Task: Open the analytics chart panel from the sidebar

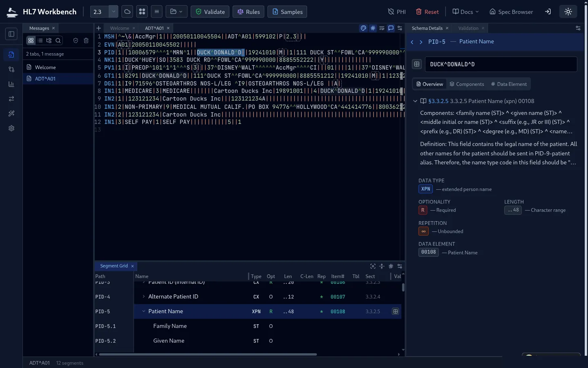Action: [x=11, y=84]
